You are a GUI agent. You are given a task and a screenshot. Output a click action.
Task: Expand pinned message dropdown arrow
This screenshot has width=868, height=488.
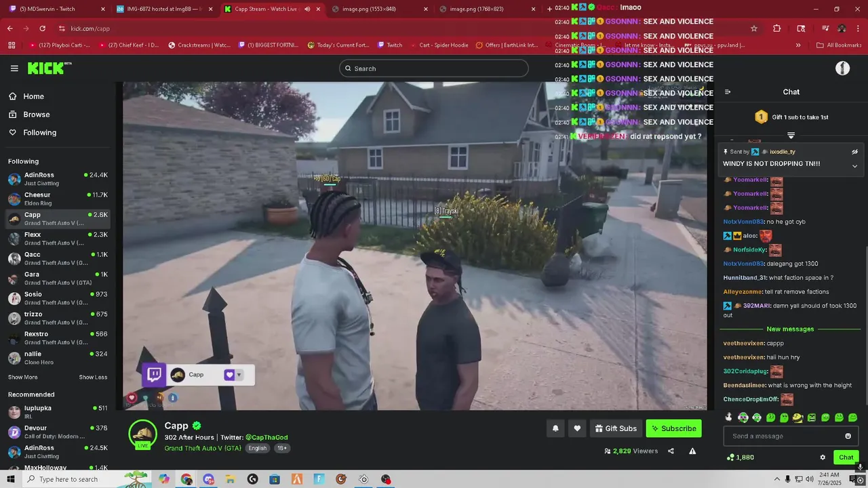click(x=854, y=166)
